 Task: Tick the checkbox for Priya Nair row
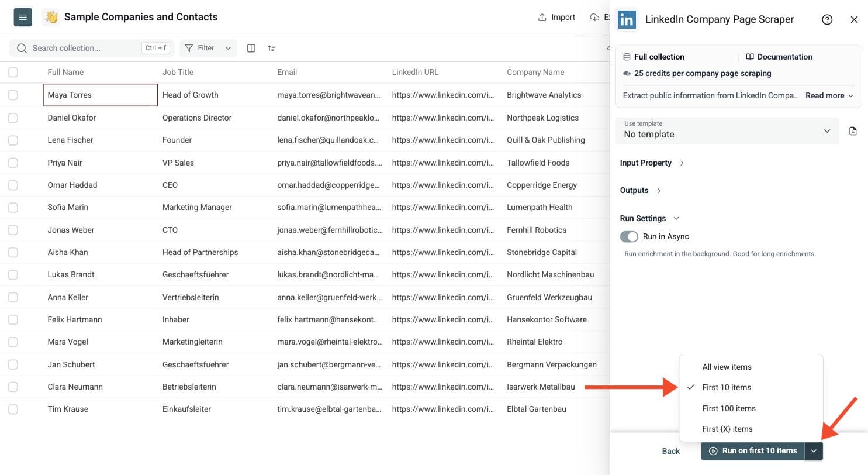point(13,163)
